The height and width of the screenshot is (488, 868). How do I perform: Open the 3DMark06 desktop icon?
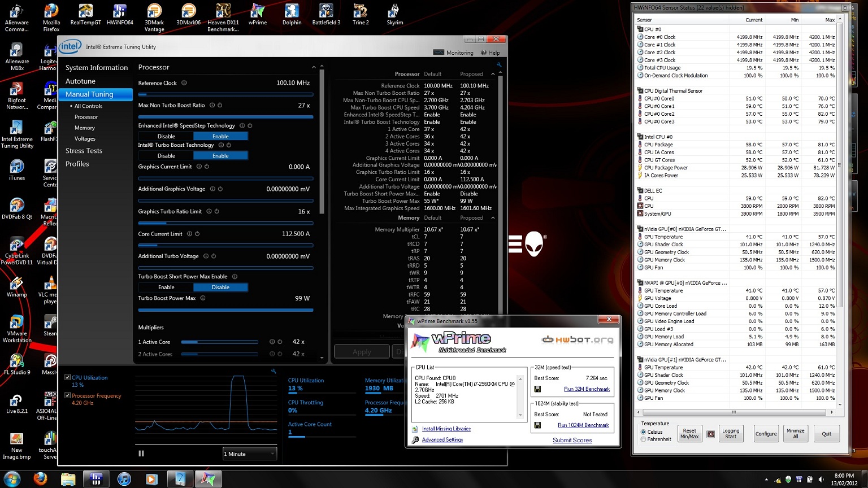pos(189,15)
